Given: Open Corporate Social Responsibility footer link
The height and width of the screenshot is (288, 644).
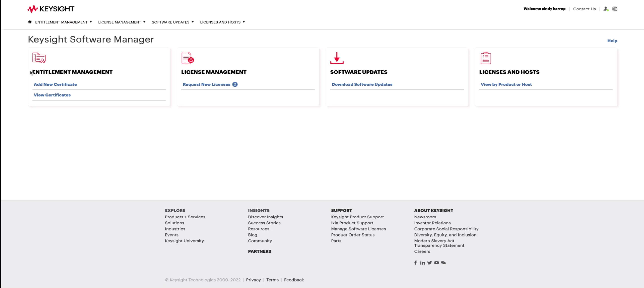Looking at the screenshot, I should (x=446, y=229).
